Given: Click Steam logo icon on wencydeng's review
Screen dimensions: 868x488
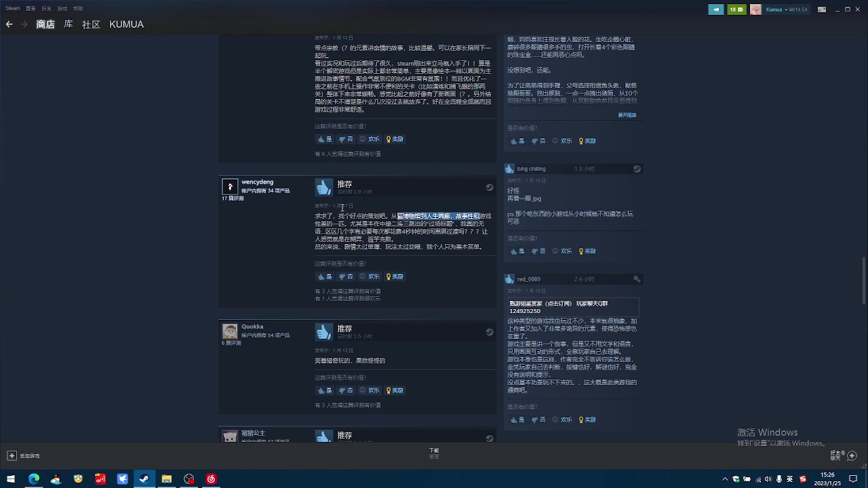Looking at the screenshot, I should (x=490, y=187).
